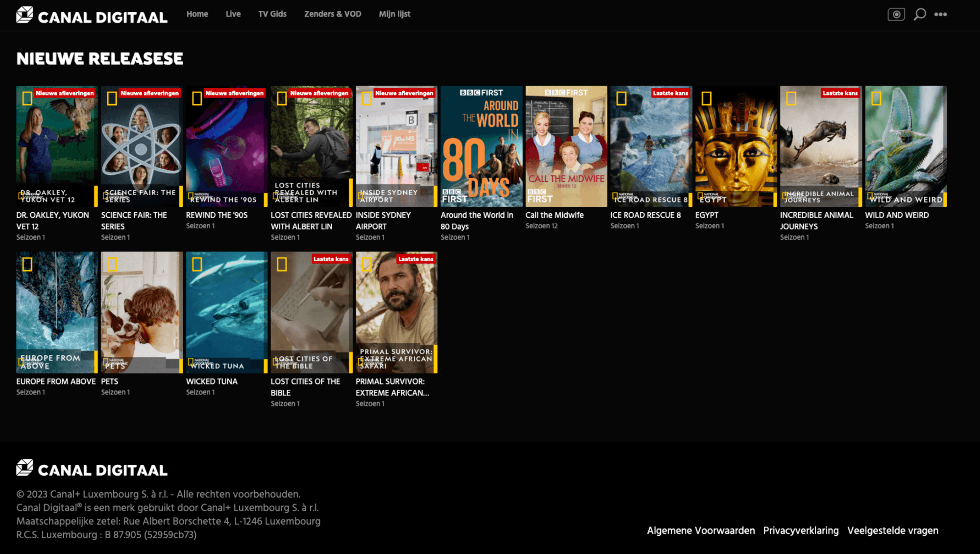Viewport: 980px width, 554px height.
Task: Open Zenders & VOD menu item
Action: click(x=333, y=14)
